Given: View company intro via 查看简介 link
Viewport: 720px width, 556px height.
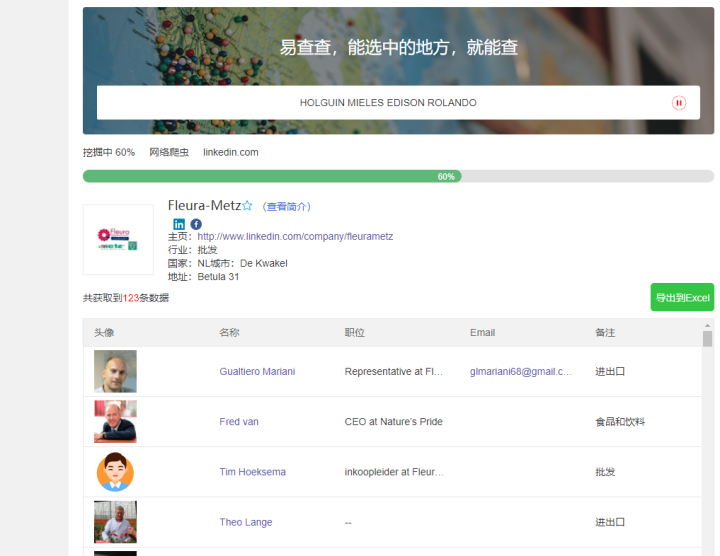Looking at the screenshot, I should pos(287,207).
